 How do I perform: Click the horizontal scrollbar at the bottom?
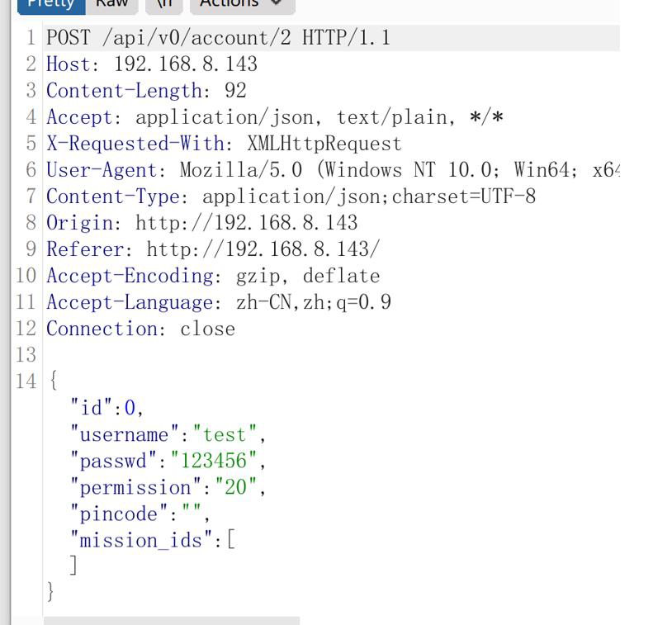[x=172, y=621]
